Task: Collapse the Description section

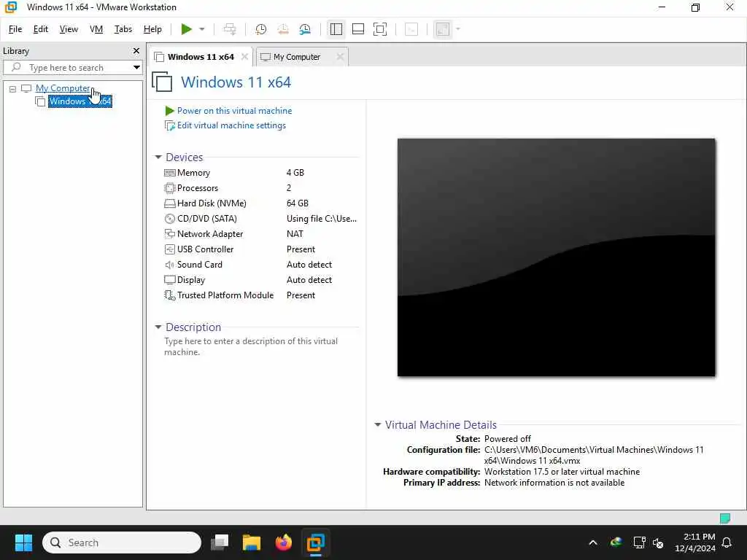Action: coord(158,327)
